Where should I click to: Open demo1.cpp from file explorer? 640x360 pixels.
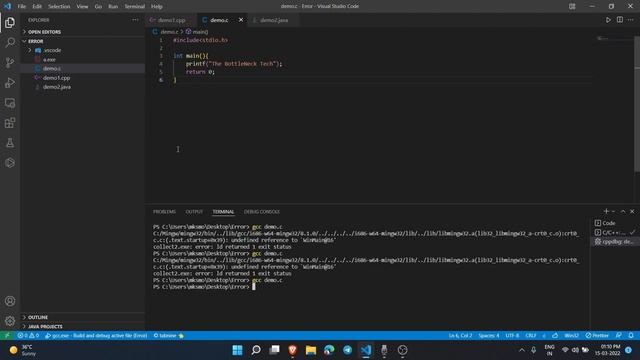(83, 78)
